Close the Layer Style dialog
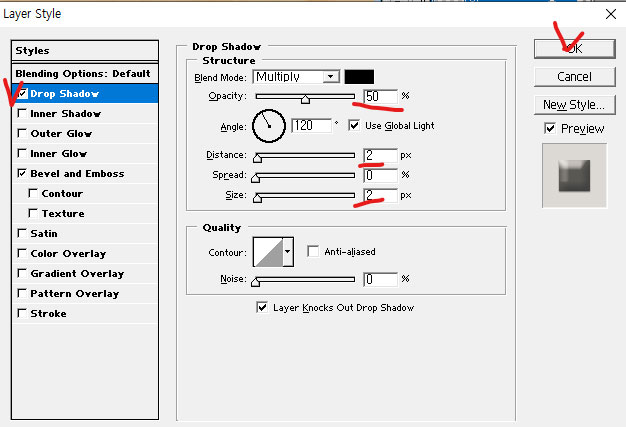The image size is (626, 427). [610, 14]
